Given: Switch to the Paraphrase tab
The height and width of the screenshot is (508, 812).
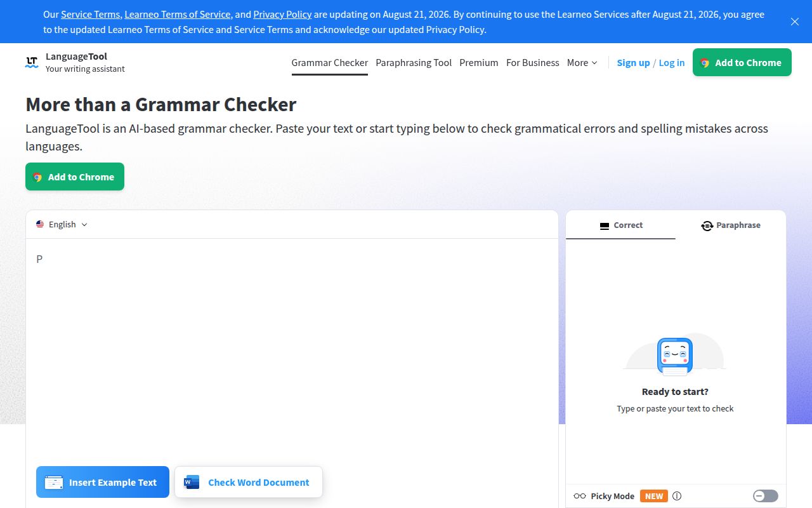Looking at the screenshot, I should [731, 225].
